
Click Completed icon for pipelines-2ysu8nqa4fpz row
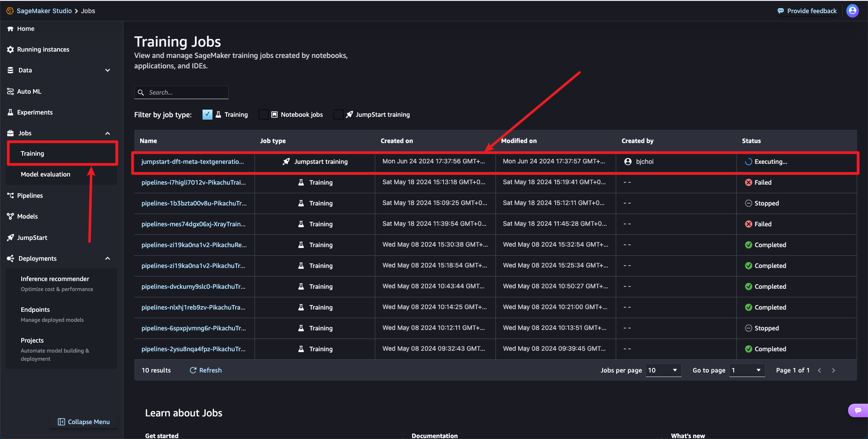749,349
